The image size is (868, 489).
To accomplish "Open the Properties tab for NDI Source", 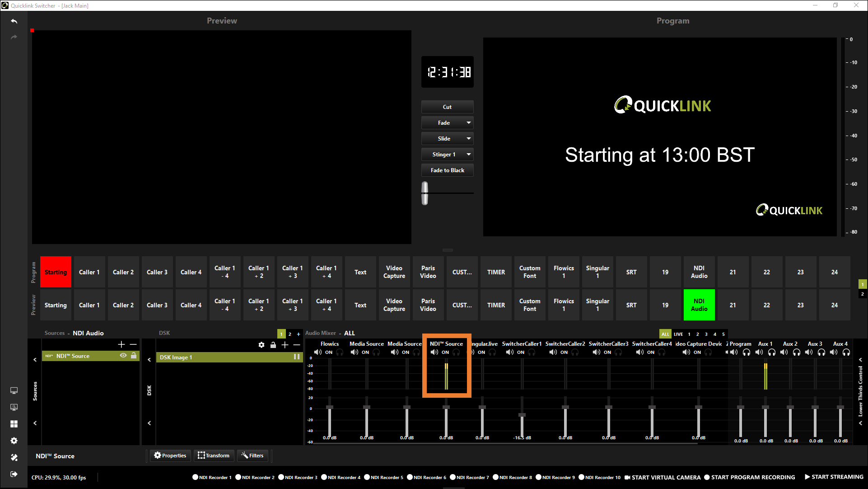I will click(170, 456).
